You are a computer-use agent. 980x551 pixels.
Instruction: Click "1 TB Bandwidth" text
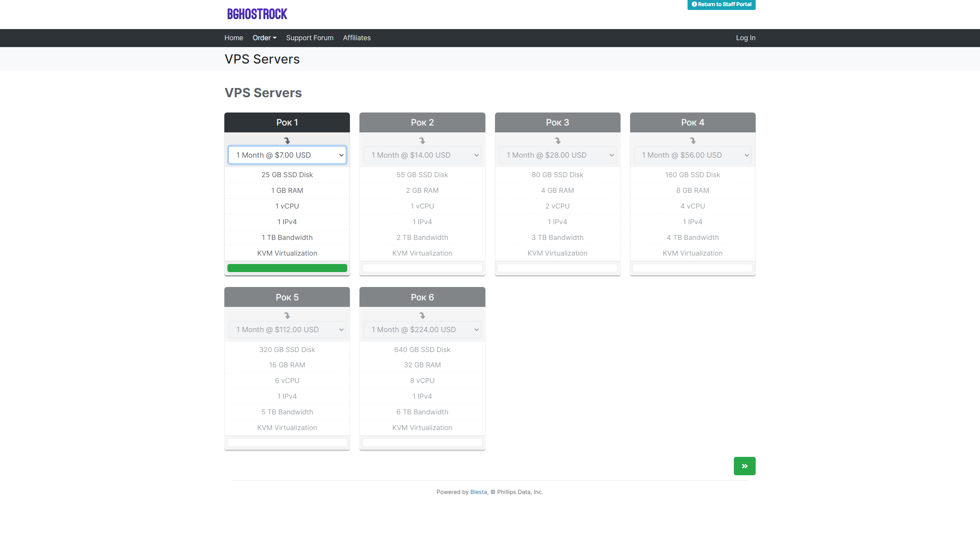click(x=287, y=238)
